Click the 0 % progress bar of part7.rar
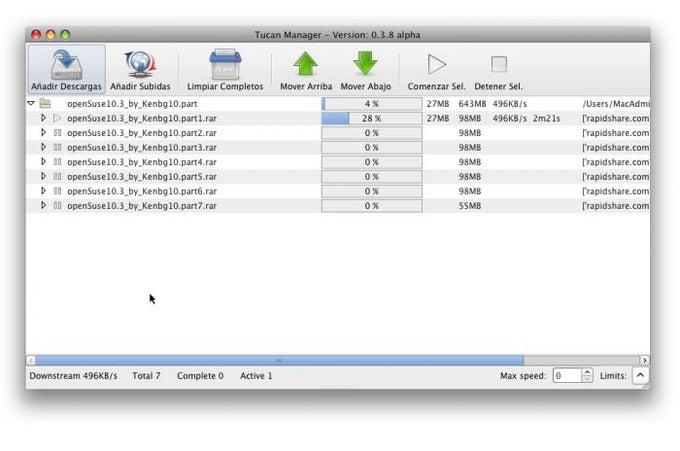Image resolution: width=680 pixels, height=451 pixels. point(372,206)
